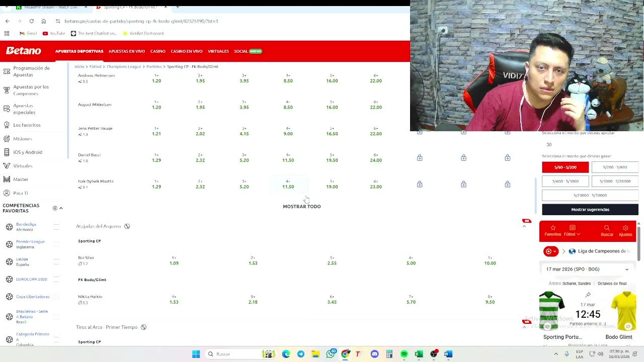Check the Brasileirao Serie A checkbox
The height and width of the screenshot is (362, 644).
[x=56, y=317]
